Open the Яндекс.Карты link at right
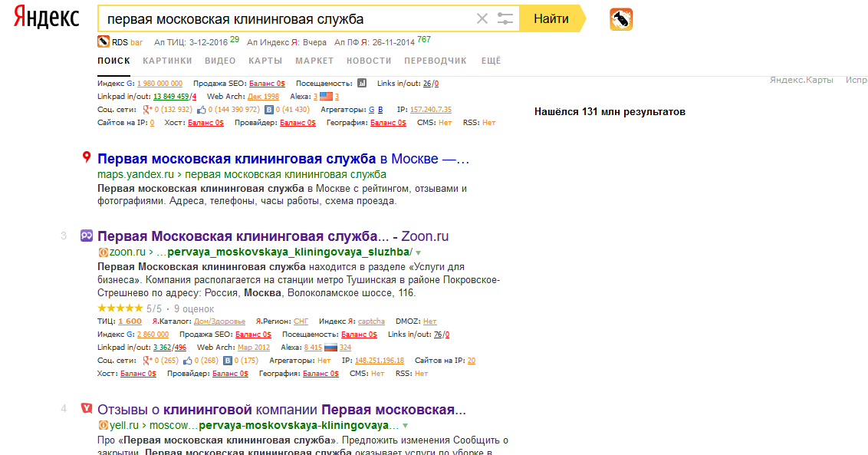Image resolution: width=868 pixels, height=455 pixels. click(x=801, y=80)
